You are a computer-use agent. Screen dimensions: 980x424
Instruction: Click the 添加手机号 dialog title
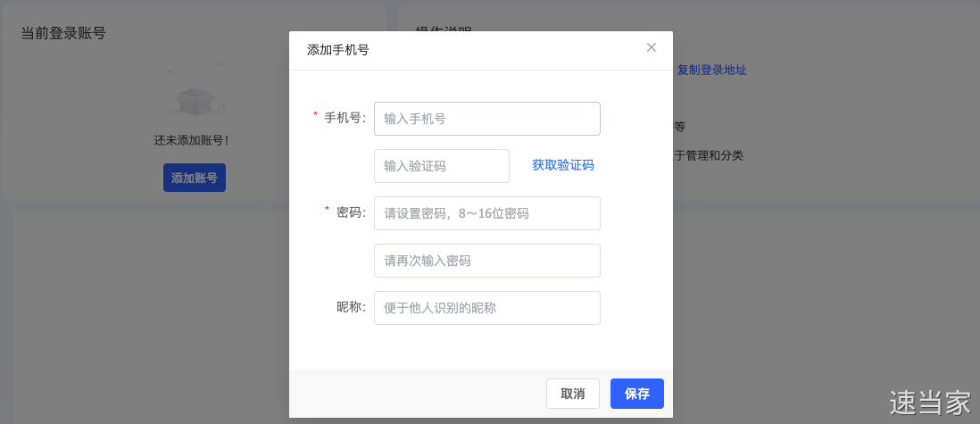337,50
